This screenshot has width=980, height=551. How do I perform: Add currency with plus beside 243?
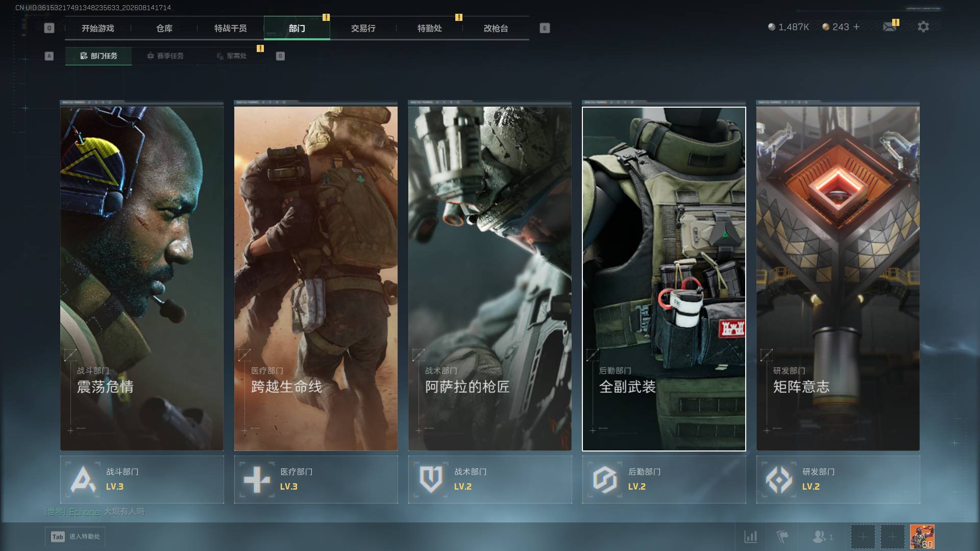856,27
